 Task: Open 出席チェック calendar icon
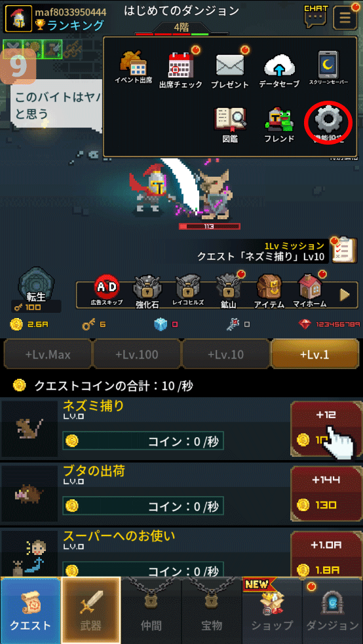[x=181, y=70]
